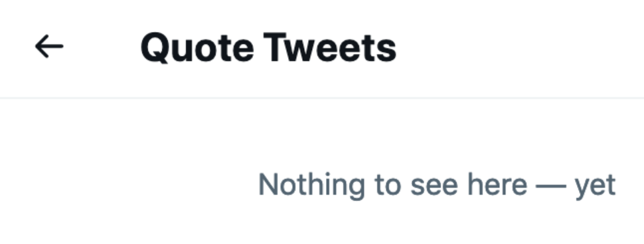Click the word yet in empty message

595,187
